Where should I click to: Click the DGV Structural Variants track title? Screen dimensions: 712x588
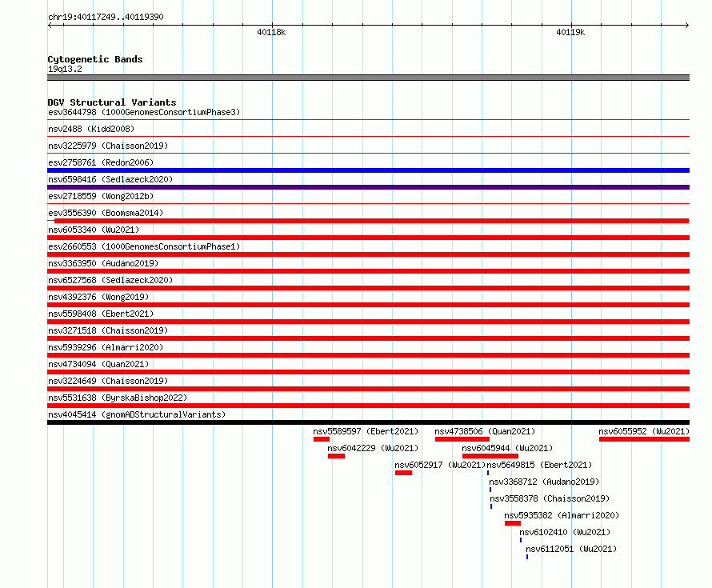click(x=112, y=102)
